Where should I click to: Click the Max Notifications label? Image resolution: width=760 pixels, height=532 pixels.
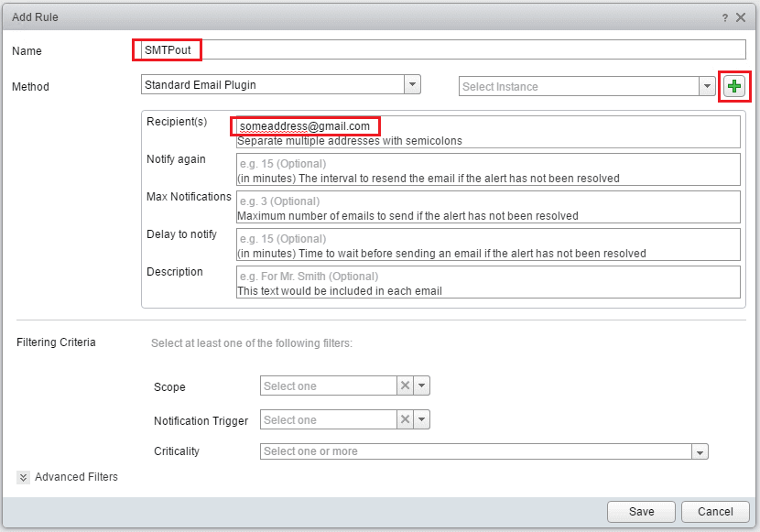click(189, 197)
